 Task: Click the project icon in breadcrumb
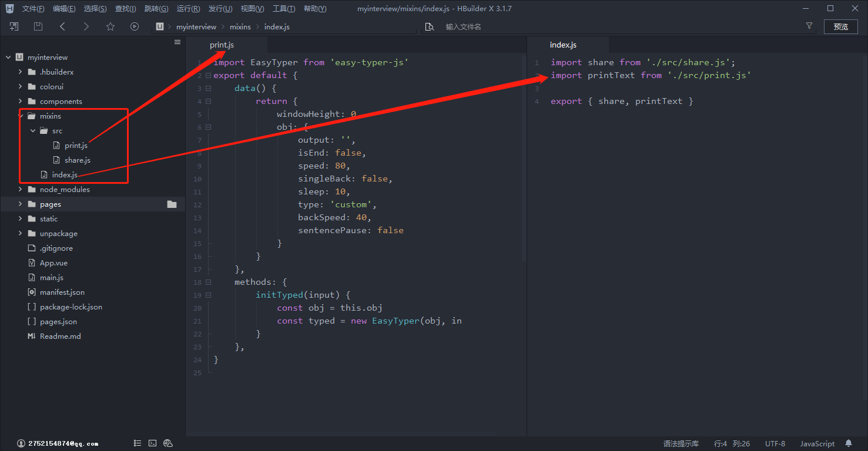(159, 26)
